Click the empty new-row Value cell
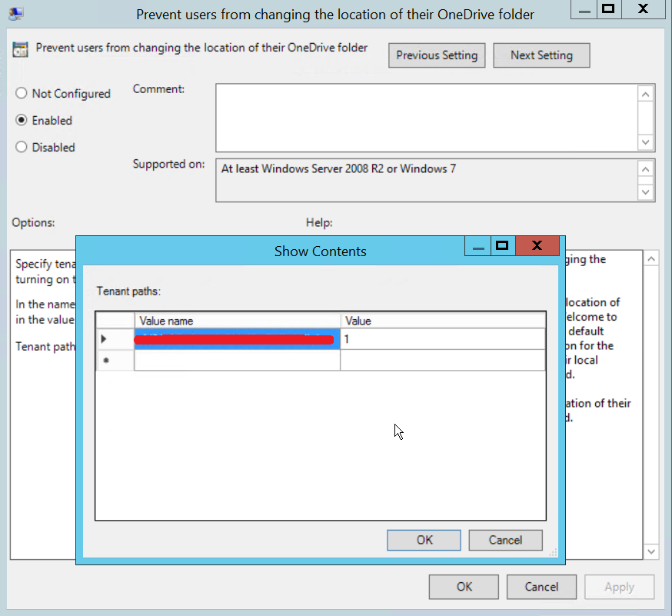This screenshot has width=672, height=616. [443, 360]
